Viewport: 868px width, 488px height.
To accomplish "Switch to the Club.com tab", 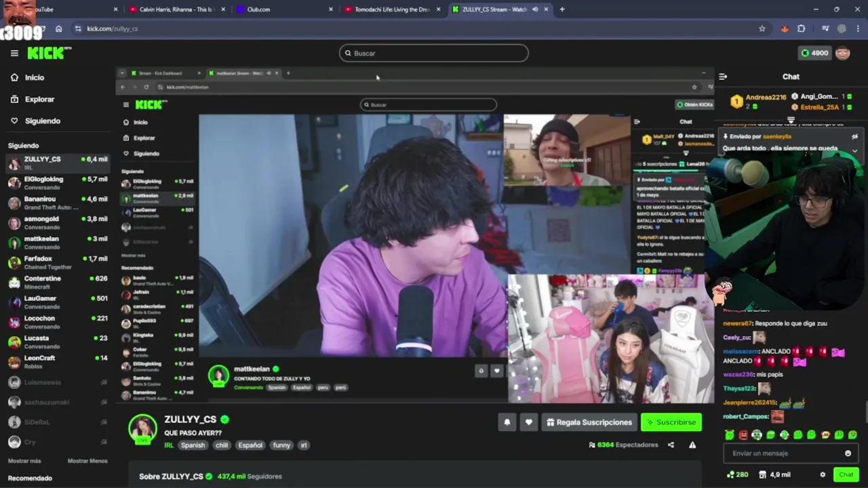I will [x=285, y=9].
